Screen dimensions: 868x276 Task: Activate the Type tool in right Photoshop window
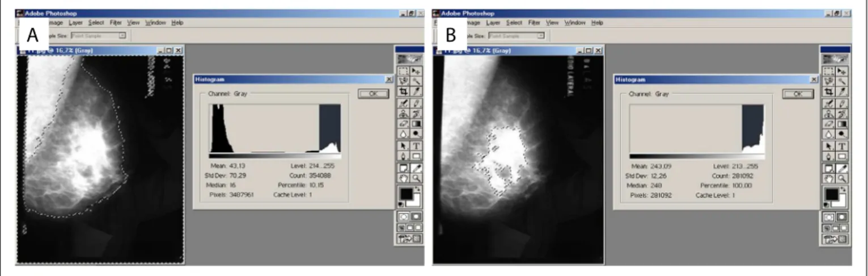click(x=842, y=146)
